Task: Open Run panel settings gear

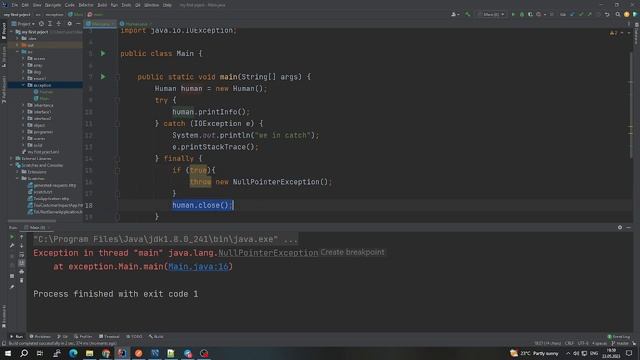Action: pos(620,227)
